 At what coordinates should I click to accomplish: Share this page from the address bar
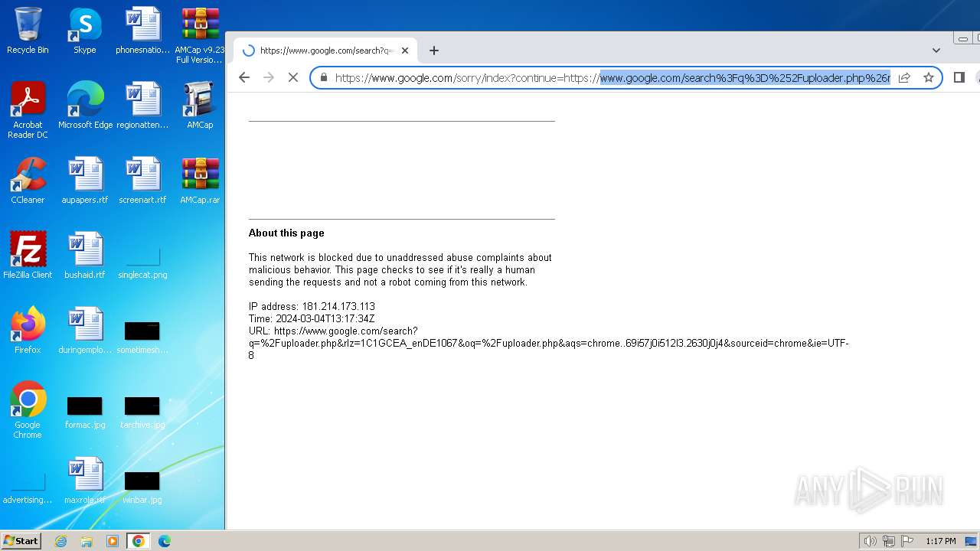pyautogui.click(x=904, y=77)
